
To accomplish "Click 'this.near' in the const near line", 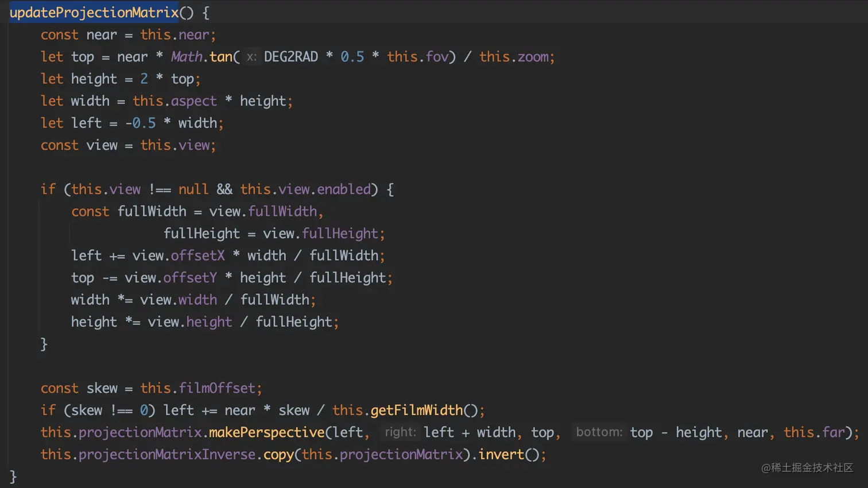I will click(x=175, y=34).
